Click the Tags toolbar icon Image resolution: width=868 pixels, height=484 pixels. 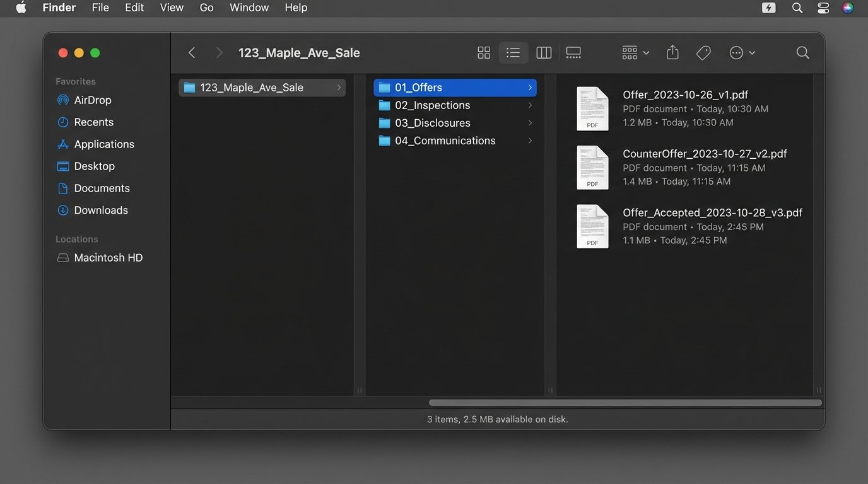(703, 53)
